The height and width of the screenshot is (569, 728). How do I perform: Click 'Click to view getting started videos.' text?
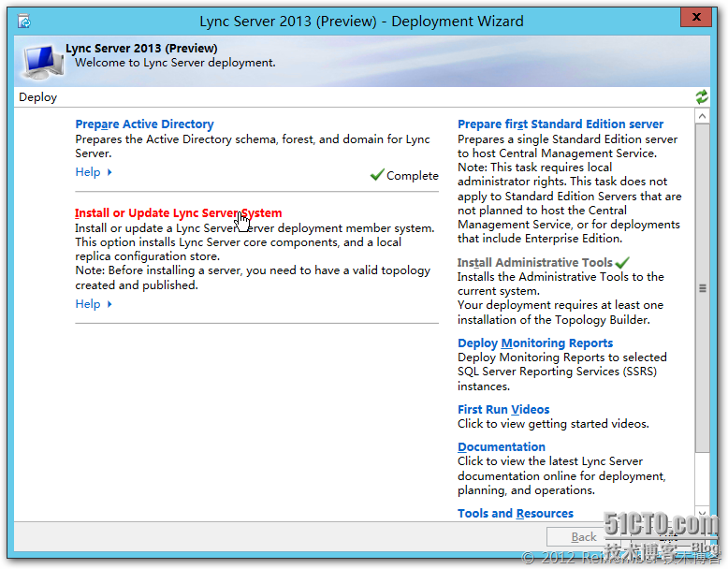(553, 424)
